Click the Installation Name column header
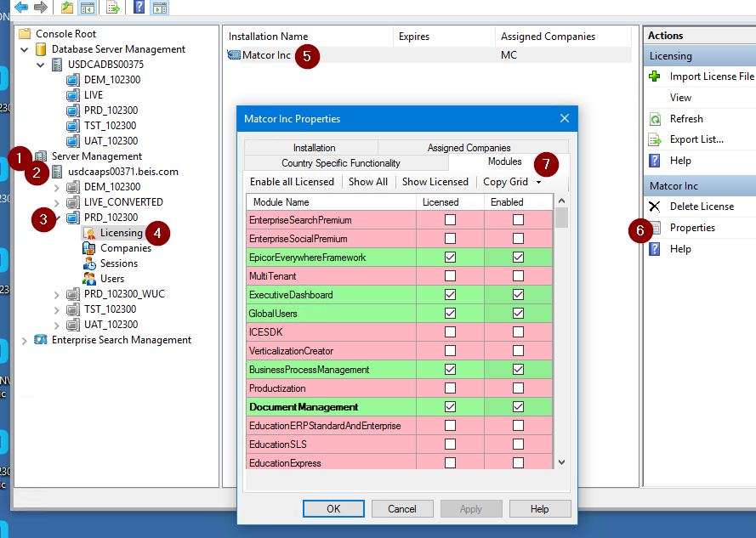The height and width of the screenshot is (538, 756). point(308,37)
